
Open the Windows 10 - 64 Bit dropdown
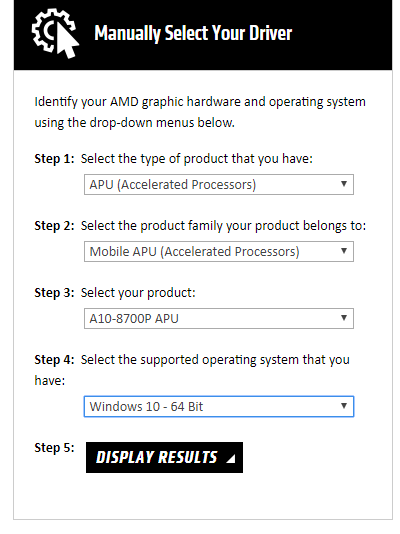pos(219,407)
